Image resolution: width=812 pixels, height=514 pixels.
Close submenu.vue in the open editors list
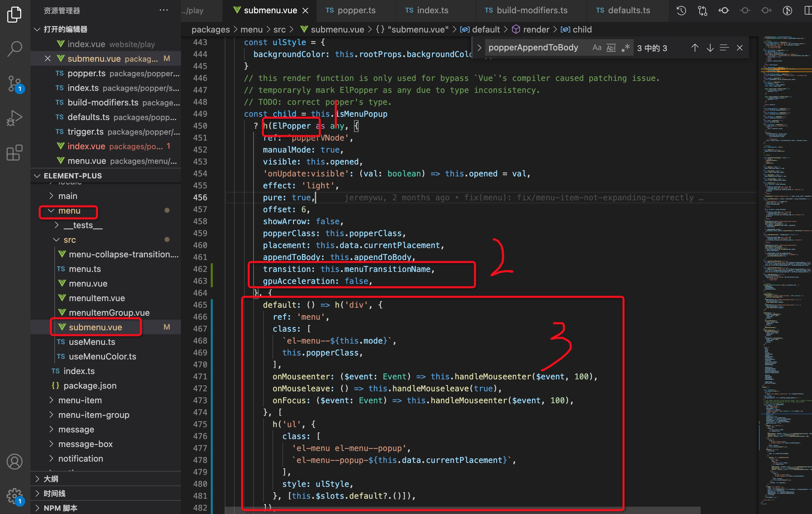point(47,59)
